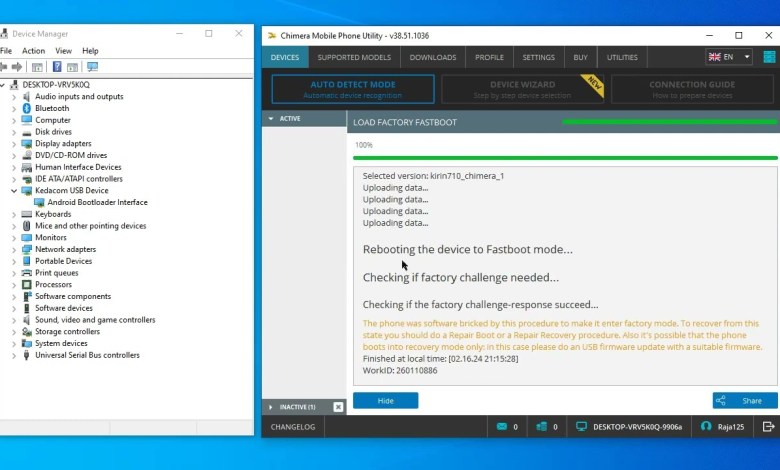Click the share icon on the Share button
Viewport: 780px width, 470px height.
pos(721,400)
